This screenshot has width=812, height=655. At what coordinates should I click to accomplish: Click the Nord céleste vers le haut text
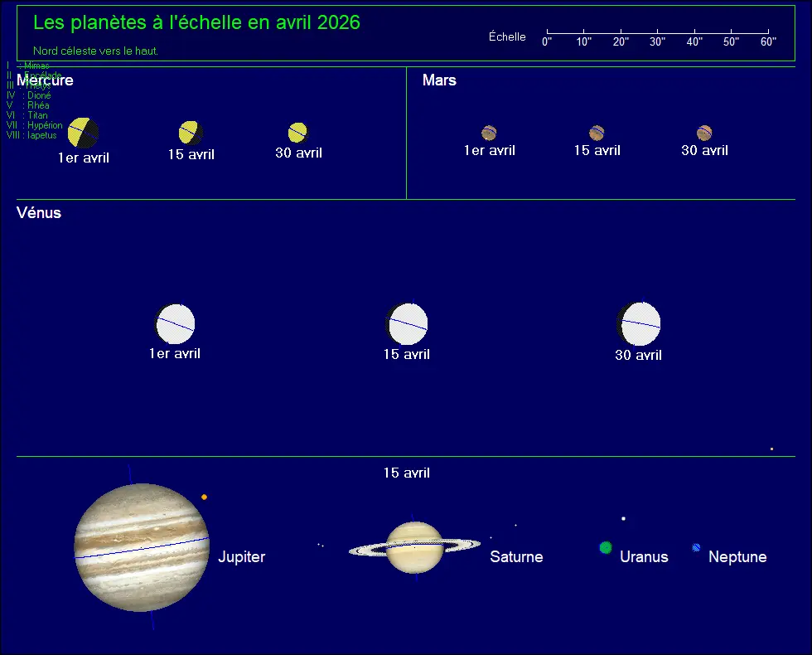(x=94, y=51)
